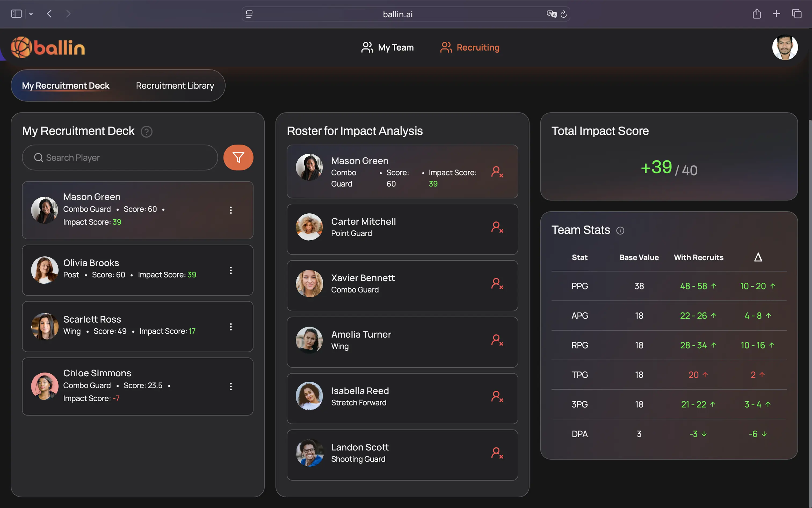
Task: Reload the page with the refresh icon
Action: tap(564, 14)
